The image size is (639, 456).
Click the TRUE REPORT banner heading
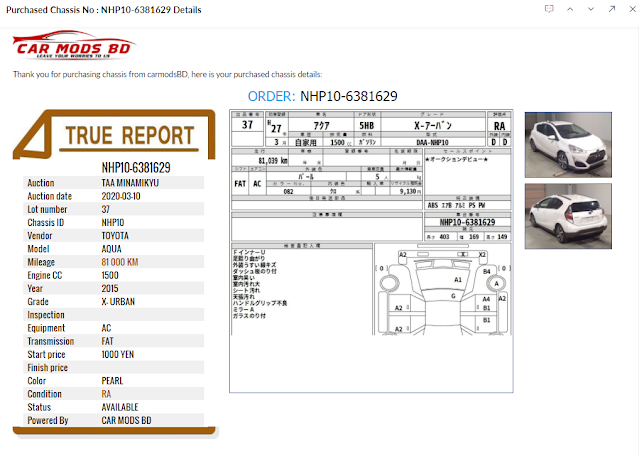pos(130,135)
